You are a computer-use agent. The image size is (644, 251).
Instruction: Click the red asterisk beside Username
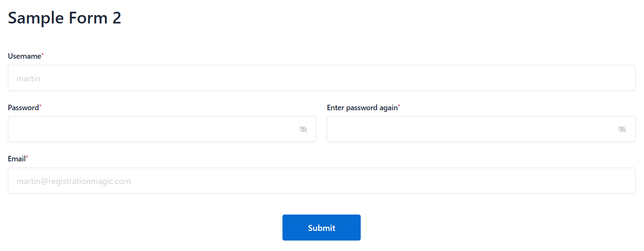pyautogui.click(x=43, y=55)
